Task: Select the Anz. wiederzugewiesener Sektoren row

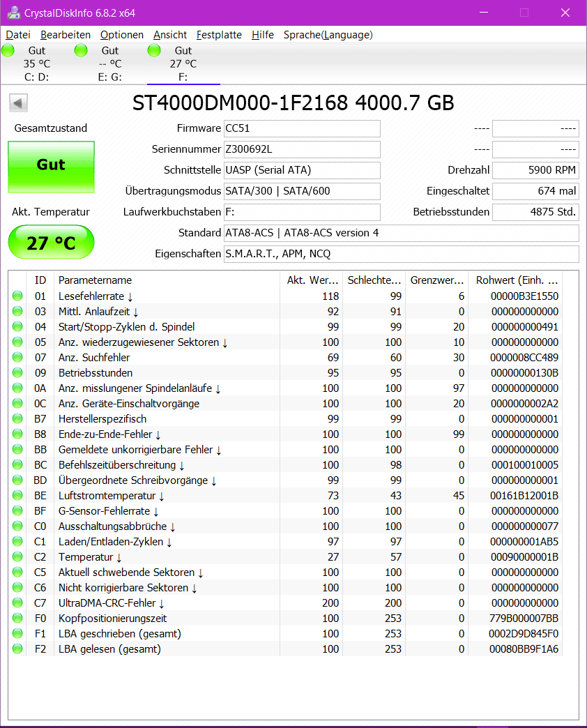Action: coord(285,342)
